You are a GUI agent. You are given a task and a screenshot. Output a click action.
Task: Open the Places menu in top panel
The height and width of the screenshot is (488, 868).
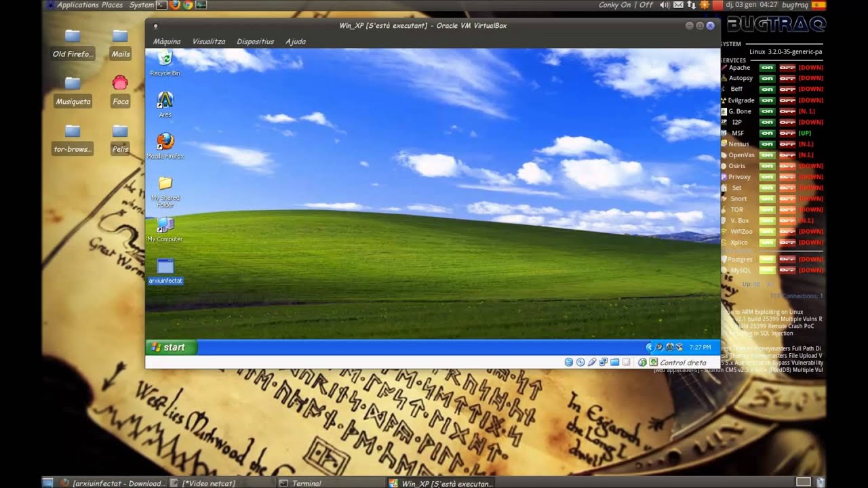(x=112, y=5)
